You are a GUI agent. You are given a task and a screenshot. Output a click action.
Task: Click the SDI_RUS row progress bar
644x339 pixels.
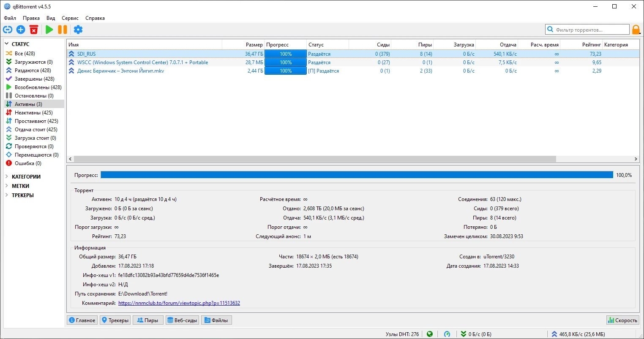(286, 54)
